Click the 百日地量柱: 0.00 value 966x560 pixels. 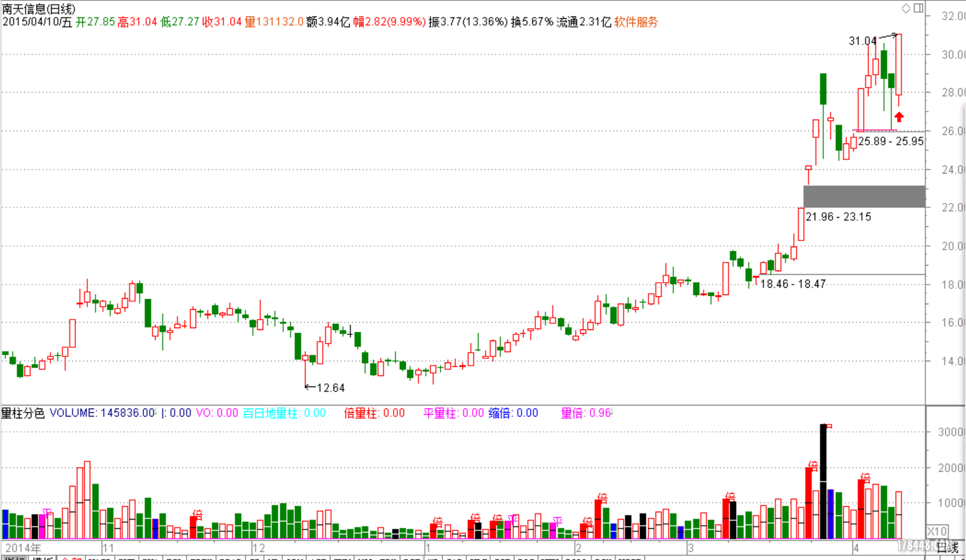pyautogui.click(x=284, y=413)
